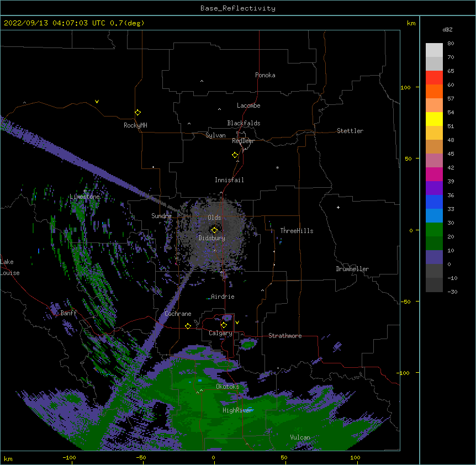Select the bright green 30-20 dBZ swatch

(434, 230)
